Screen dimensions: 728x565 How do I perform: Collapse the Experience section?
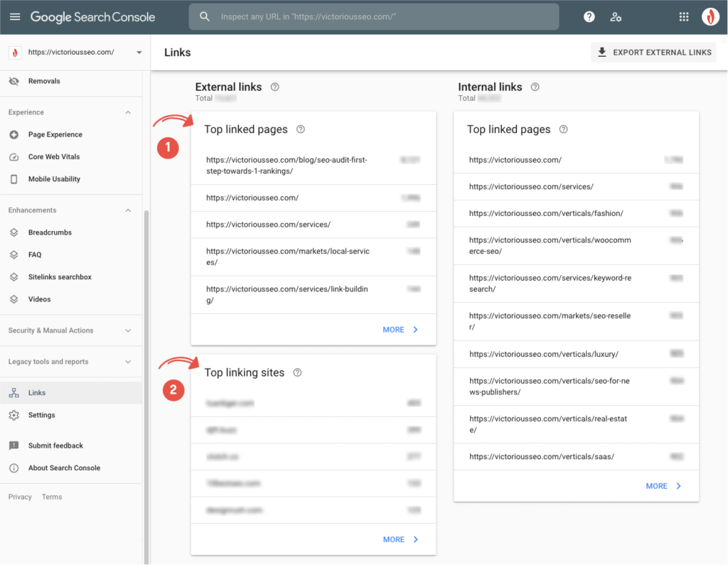(128, 112)
